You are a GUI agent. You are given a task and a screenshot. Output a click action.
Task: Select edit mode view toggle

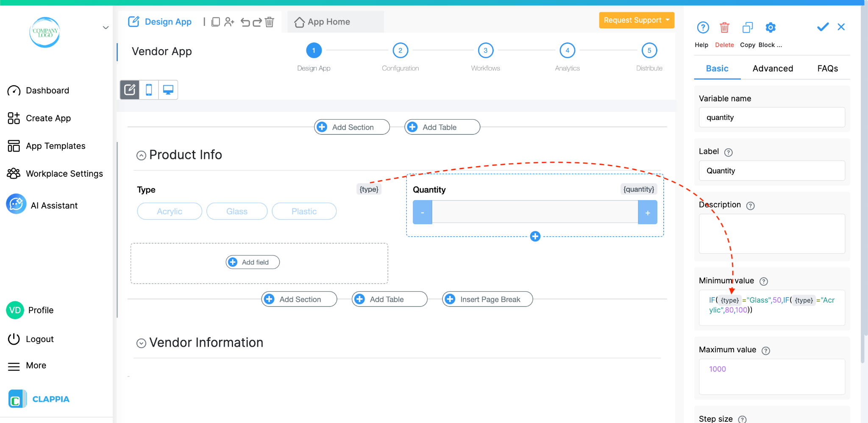pyautogui.click(x=130, y=90)
